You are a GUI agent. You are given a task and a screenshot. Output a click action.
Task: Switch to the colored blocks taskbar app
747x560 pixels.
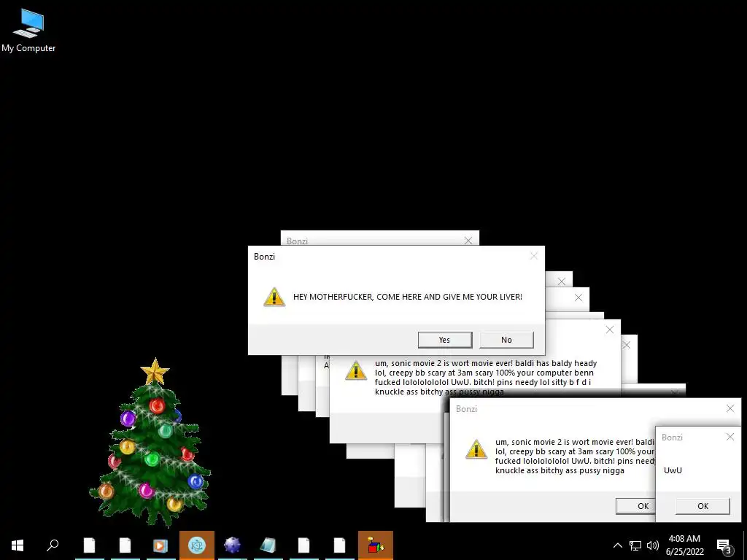376,545
